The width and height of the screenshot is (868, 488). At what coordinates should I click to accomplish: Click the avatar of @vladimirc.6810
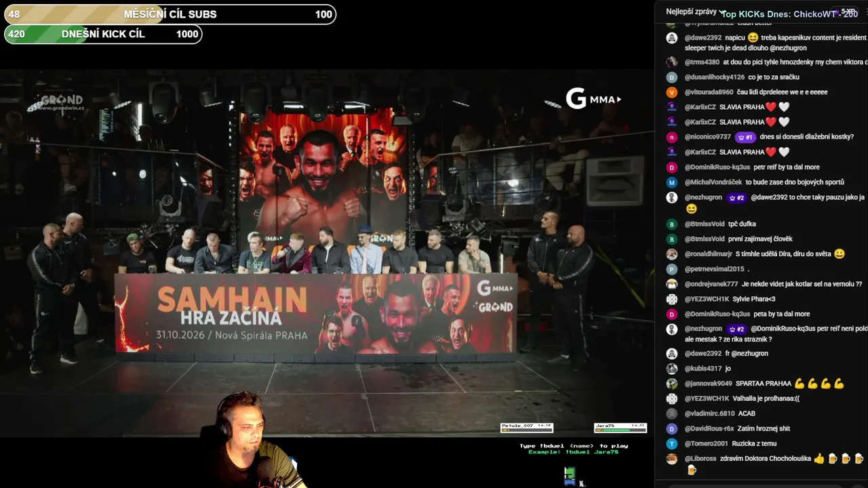coord(672,413)
